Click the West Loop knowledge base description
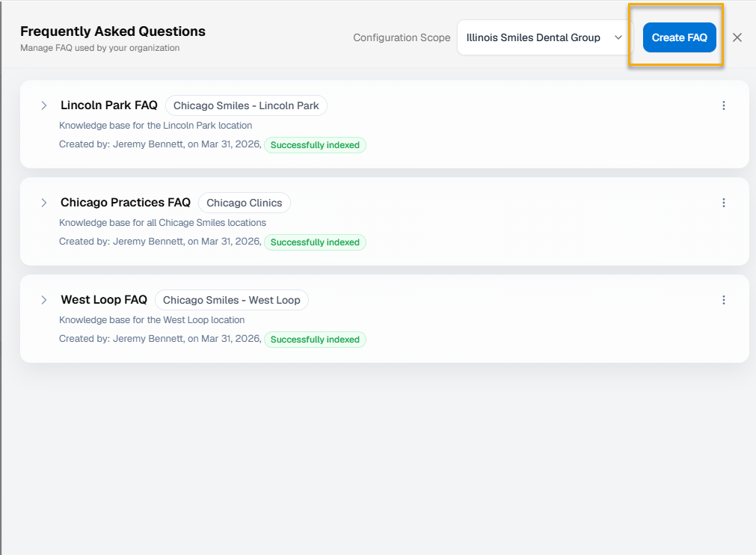The image size is (756, 555). tap(152, 320)
